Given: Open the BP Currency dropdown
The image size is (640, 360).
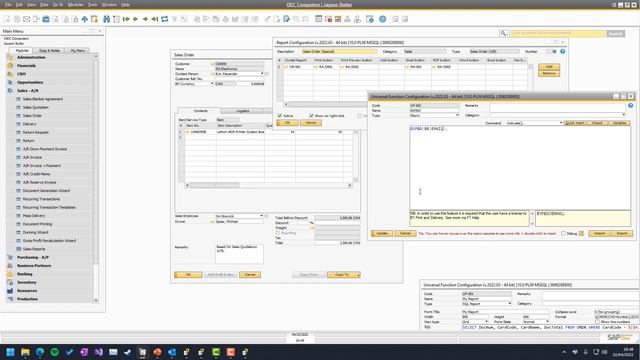Looking at the screenshot, I should pyautogui.click(x=211, y=84).
